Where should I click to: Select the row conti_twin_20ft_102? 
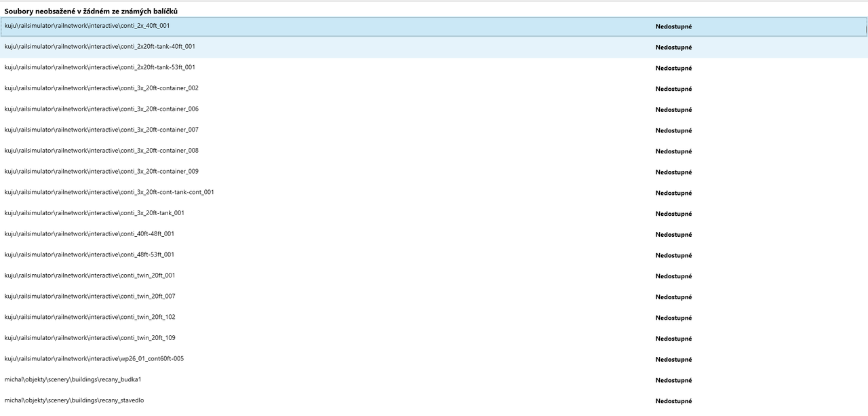coord(434,318)
